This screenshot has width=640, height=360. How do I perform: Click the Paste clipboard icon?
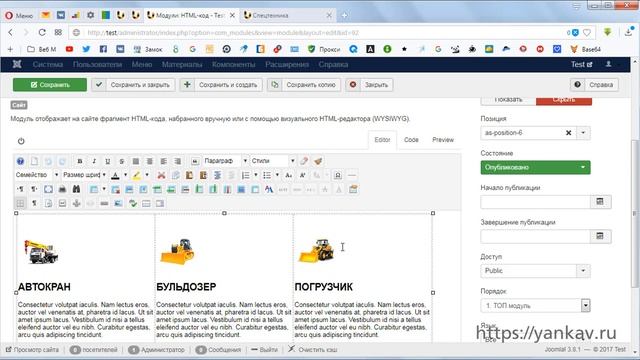tap(189, 175)
